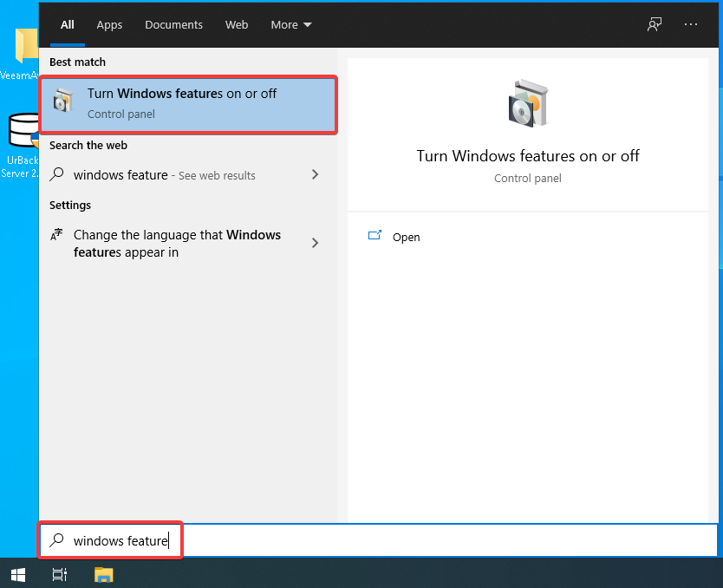Click the magnifier icon in search box

[56, 540]
